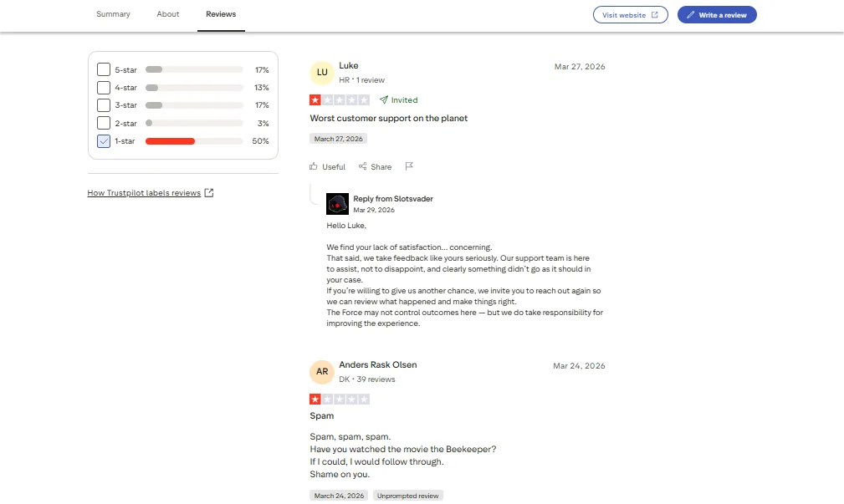Click the March 24, 2026 date tag
This screenshot has width=844, height=504.
[x=339, y=496]
